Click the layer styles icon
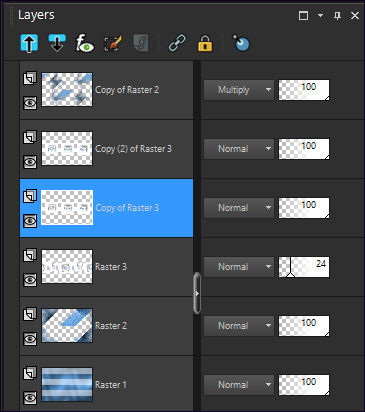The height and width of the screenshot is (412, 365). (141, 43)
